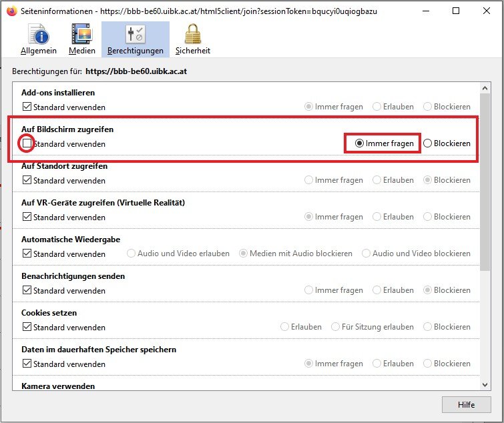Screen dimensions: 504x423
Task: Check Standard verwenden for Auf Bildschirm zugreifen
Action: (27, 143)
